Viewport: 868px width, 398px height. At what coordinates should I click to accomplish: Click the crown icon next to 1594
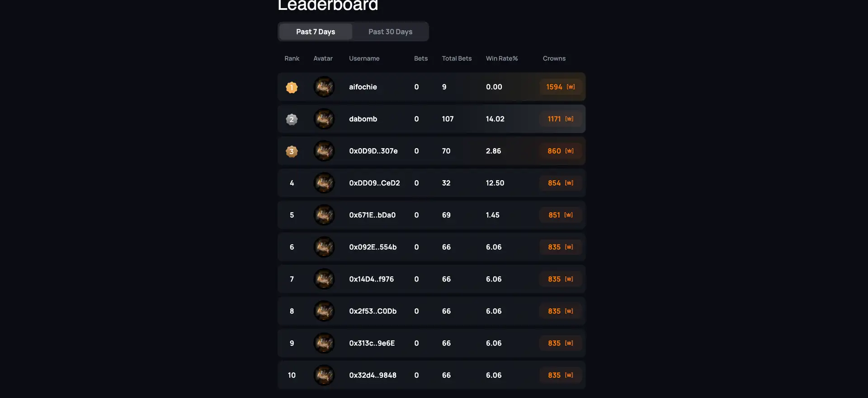tap(571, 87)
